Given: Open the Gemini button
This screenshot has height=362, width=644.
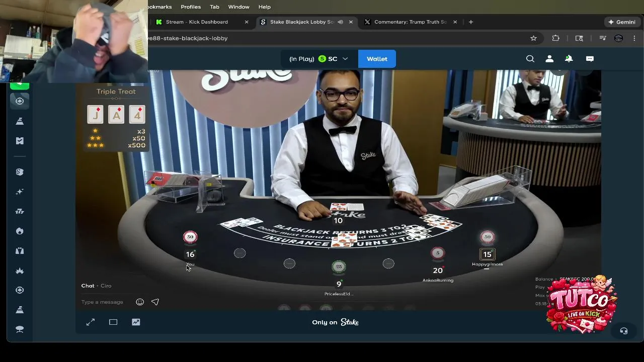Looking at the screenshot, I should 622,22.
